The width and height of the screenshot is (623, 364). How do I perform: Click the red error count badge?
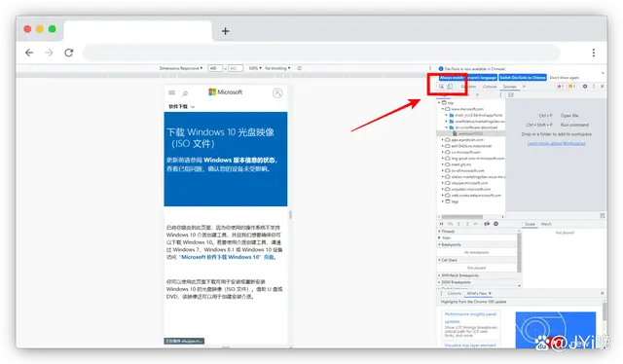coord(560,87)
